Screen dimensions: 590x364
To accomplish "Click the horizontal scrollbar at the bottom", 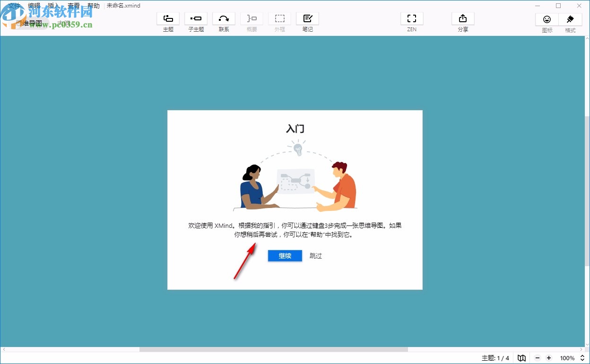I will (x=274, y=349).
